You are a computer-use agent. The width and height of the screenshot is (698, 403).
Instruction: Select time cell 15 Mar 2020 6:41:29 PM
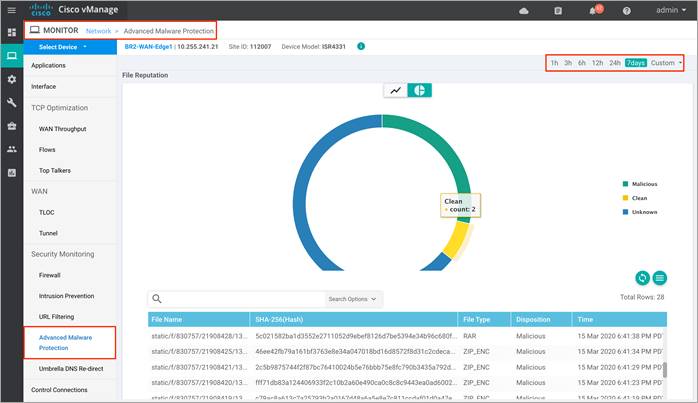pos(620,367)
